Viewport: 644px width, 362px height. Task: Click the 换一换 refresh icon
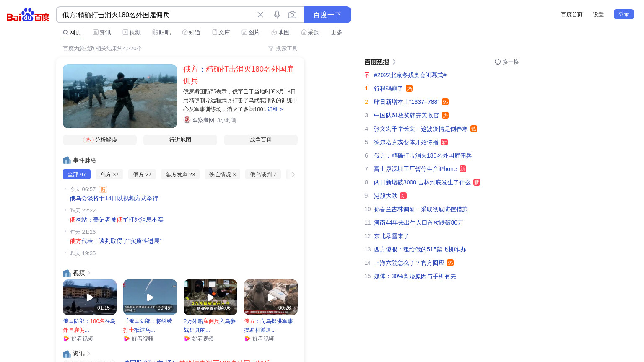click(x=498, y=62)
